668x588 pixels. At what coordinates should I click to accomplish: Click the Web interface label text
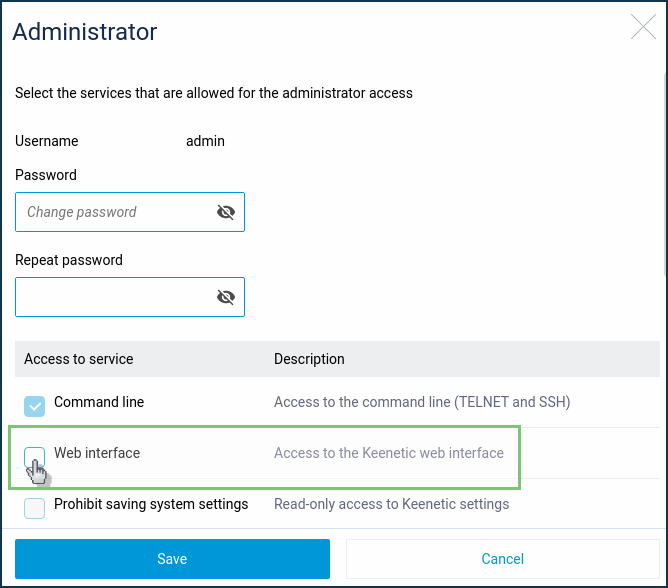tap(97, 453)
